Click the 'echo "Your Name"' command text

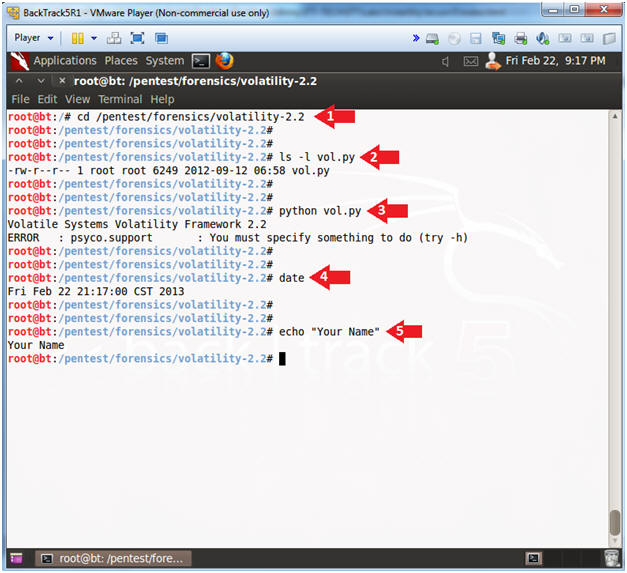click(329, 332)
